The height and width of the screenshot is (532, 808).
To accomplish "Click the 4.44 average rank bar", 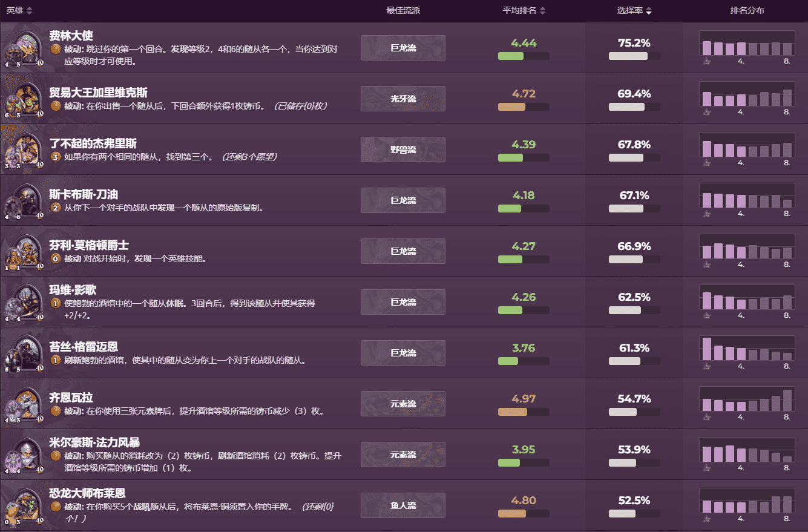I will coord(524,56).
